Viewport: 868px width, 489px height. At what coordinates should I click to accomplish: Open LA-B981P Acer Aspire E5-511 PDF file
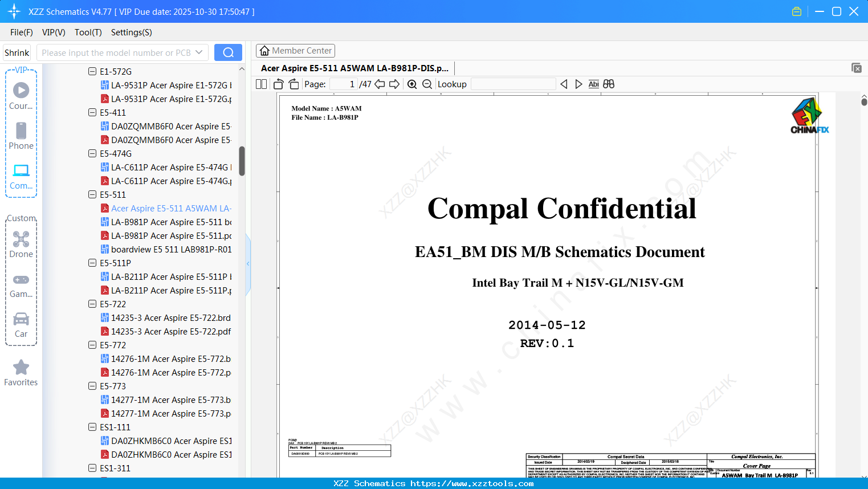pos(166,235)
